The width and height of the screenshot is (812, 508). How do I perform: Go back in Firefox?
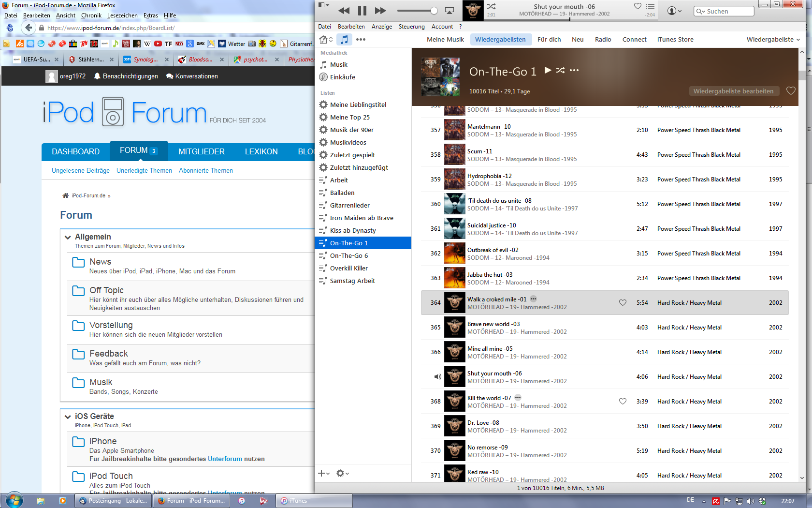tap(28, 28)
